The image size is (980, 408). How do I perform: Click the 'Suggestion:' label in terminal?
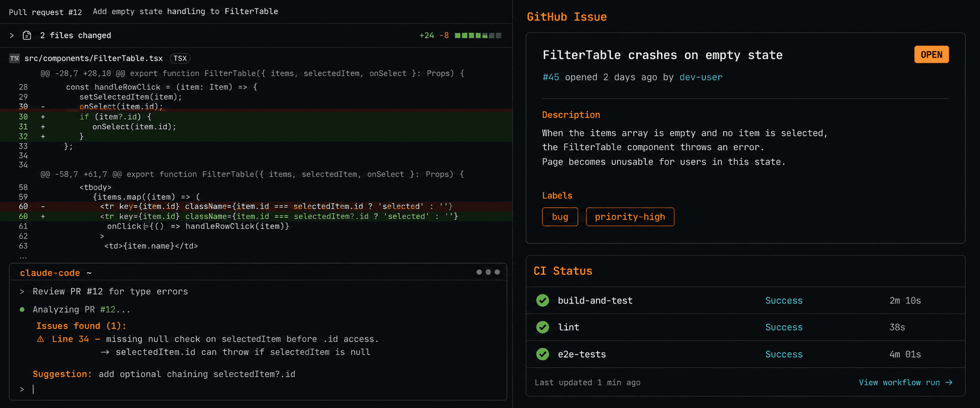63,374
